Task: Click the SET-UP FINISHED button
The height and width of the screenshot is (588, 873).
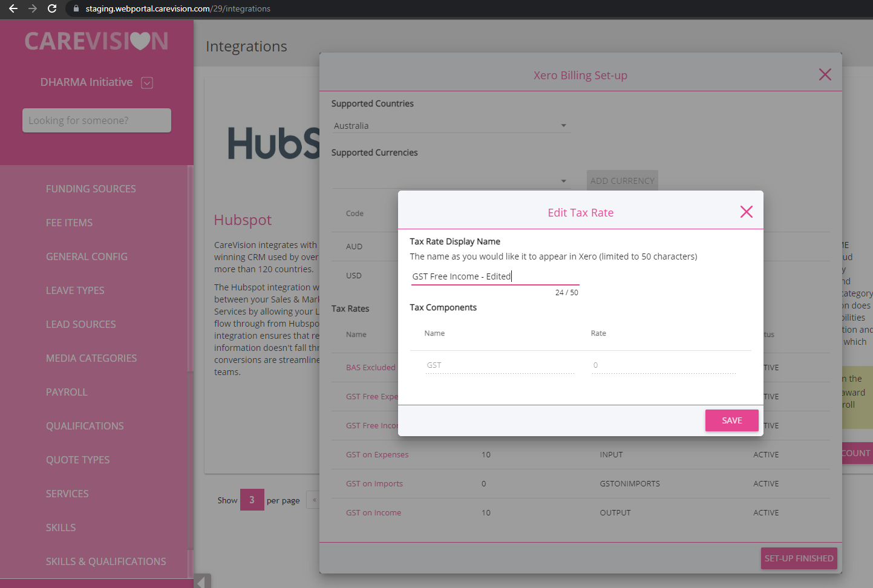Action: tap(799, 558)
